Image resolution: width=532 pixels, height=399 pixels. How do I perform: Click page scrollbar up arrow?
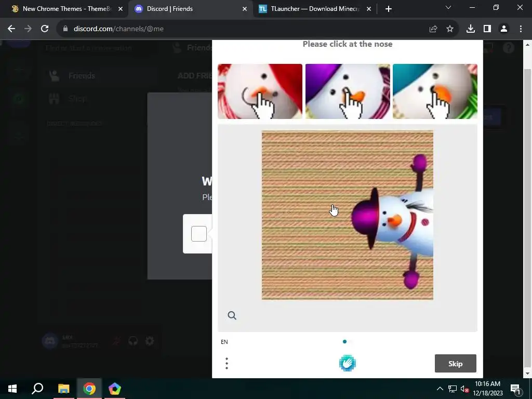(527, 45)
